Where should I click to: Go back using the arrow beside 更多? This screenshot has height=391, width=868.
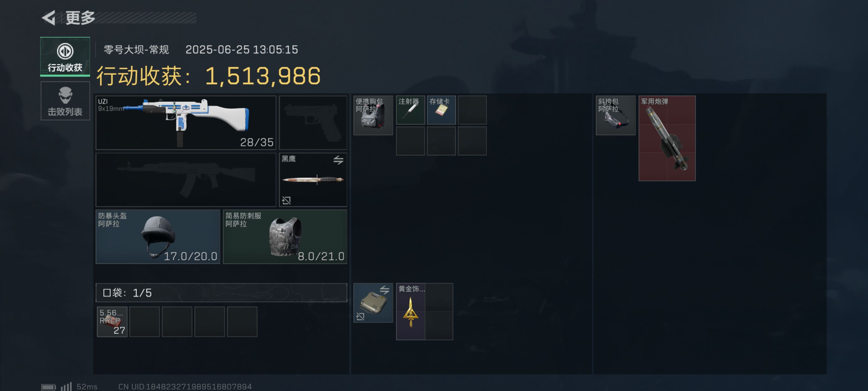49,18
